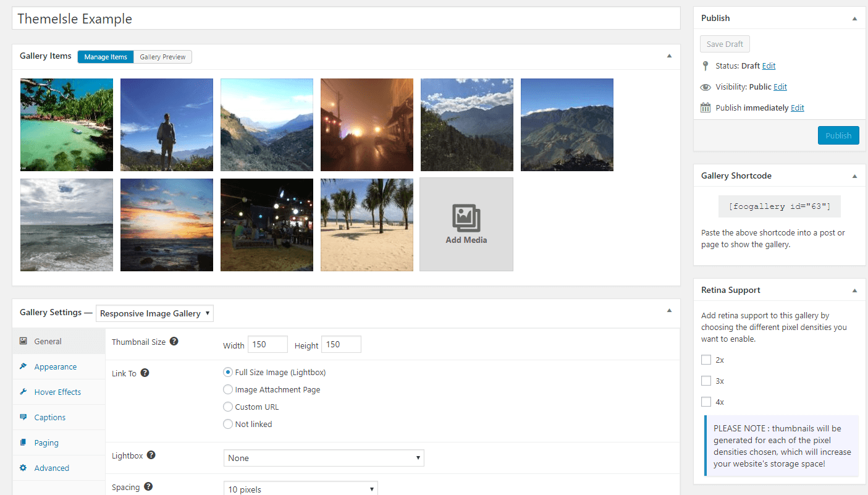Click the Spacing help icon
Screen dimensions: 868x495
click(148, 486)
